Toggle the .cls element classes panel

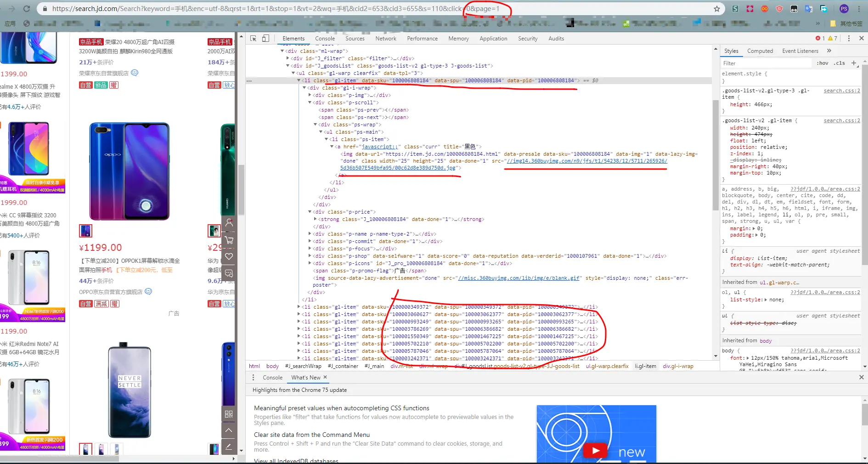pyautogui.click(x=840, y=63)
